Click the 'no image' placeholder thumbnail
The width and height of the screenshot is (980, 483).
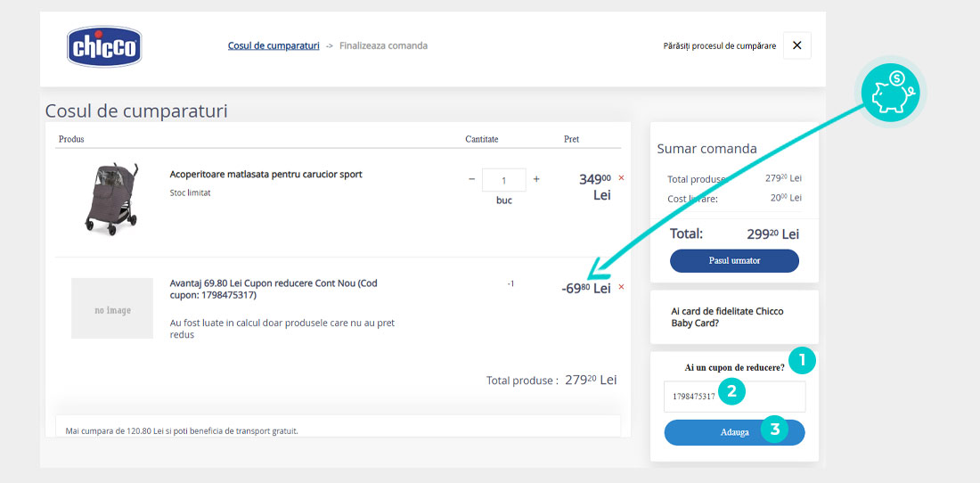pos(112,308)
